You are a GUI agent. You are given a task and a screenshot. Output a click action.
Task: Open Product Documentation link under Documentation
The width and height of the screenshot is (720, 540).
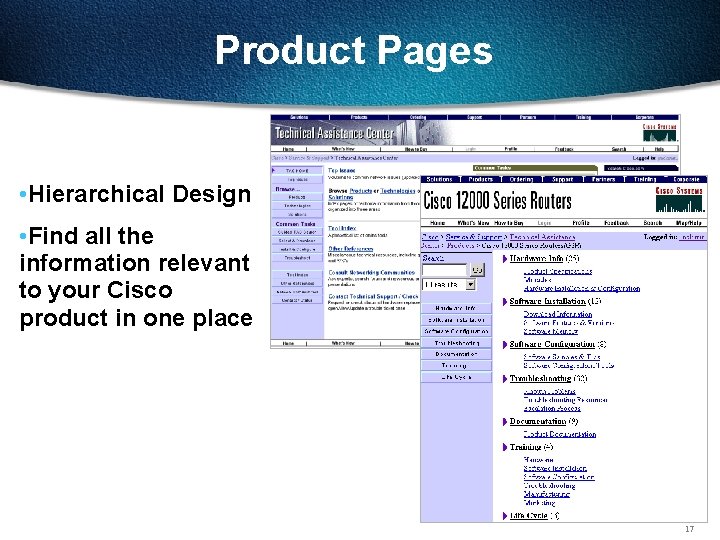[x=560, y=434]
